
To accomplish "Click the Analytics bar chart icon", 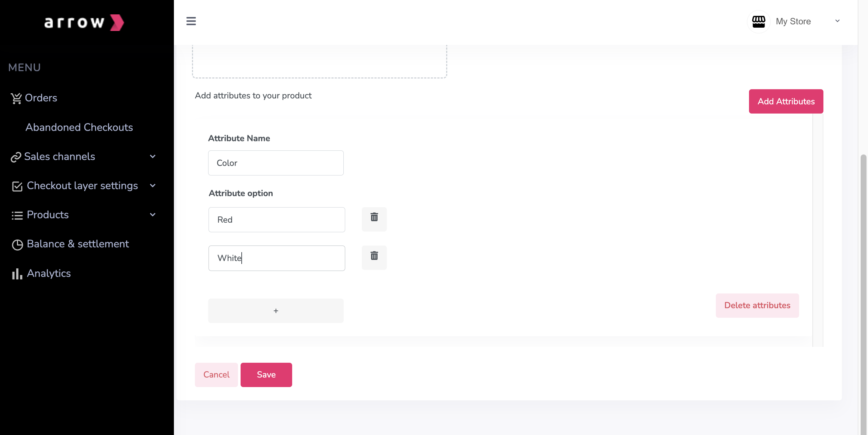I will coord(17,274).
